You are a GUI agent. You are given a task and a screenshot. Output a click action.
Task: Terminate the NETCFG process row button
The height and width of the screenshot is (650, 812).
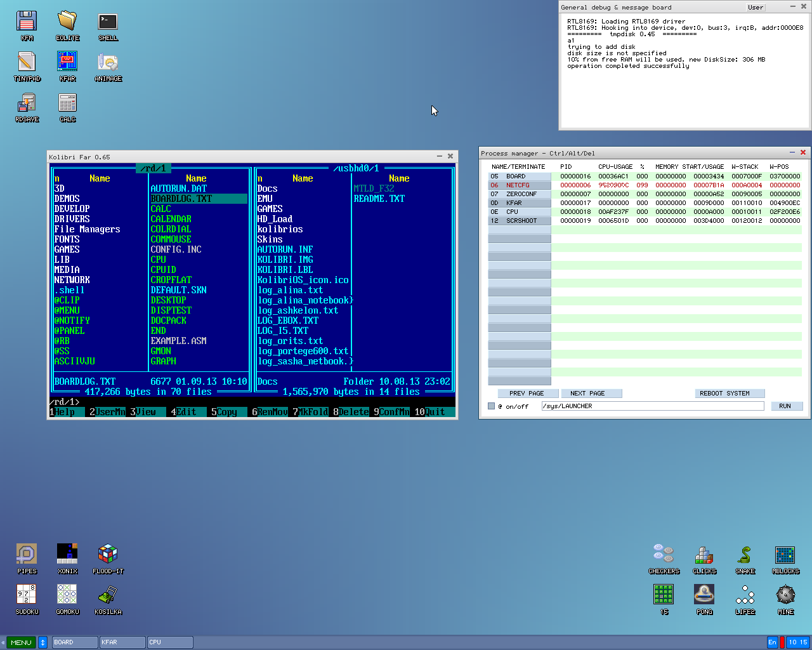coord(519,185)
